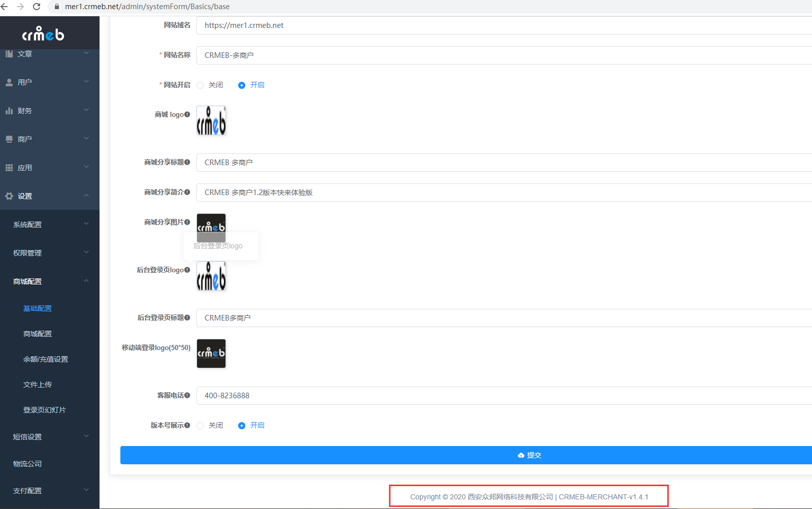Viewport: 812px width, 509px height.
Task: Expand the 应用 menu chevron
Action: click(x=86, y=167)
